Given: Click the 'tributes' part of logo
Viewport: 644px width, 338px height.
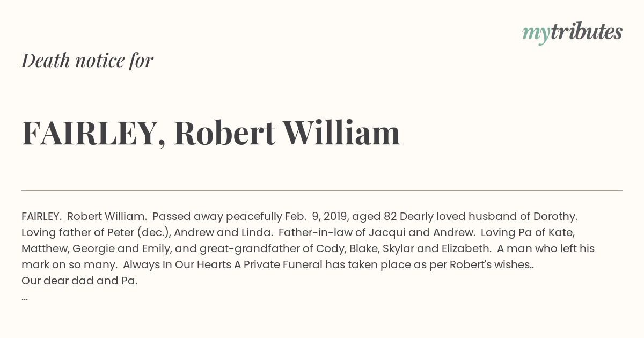Looking at the screenshot, I should (586, 32).
